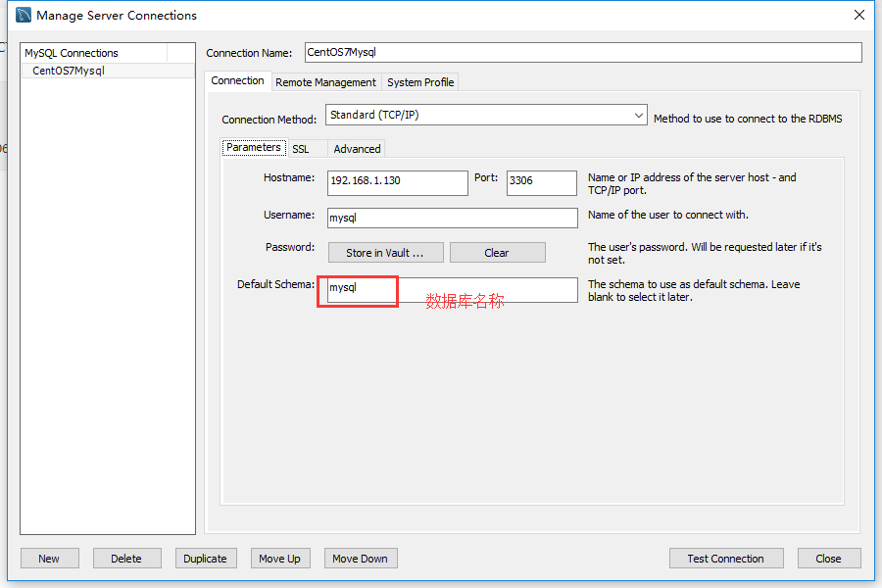Click the Move Down button
The height and width of the screenshot is (588, 882).
[361, 559]
